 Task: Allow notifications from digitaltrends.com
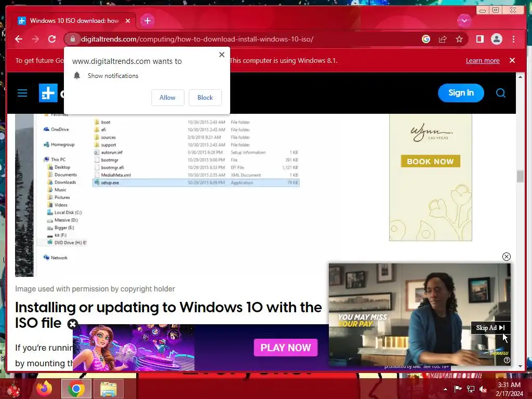(x=168, y=98)
